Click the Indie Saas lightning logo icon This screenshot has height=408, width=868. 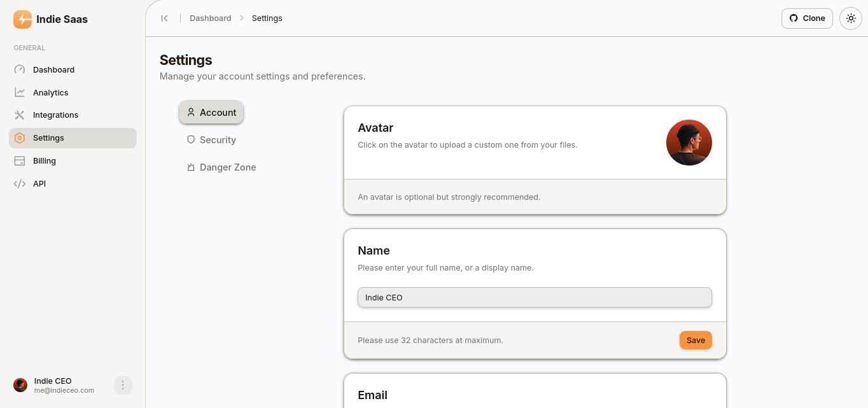point(22,19)
